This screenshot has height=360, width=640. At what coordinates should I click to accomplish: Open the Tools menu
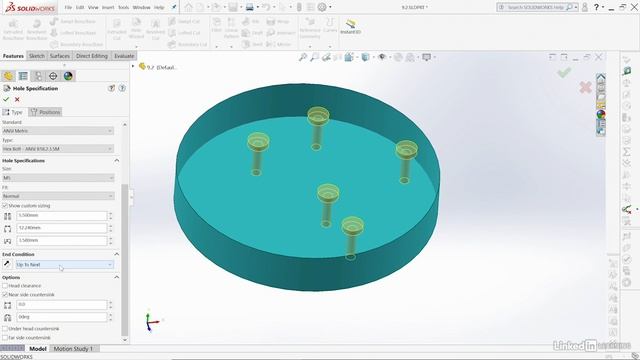point(124,7)
